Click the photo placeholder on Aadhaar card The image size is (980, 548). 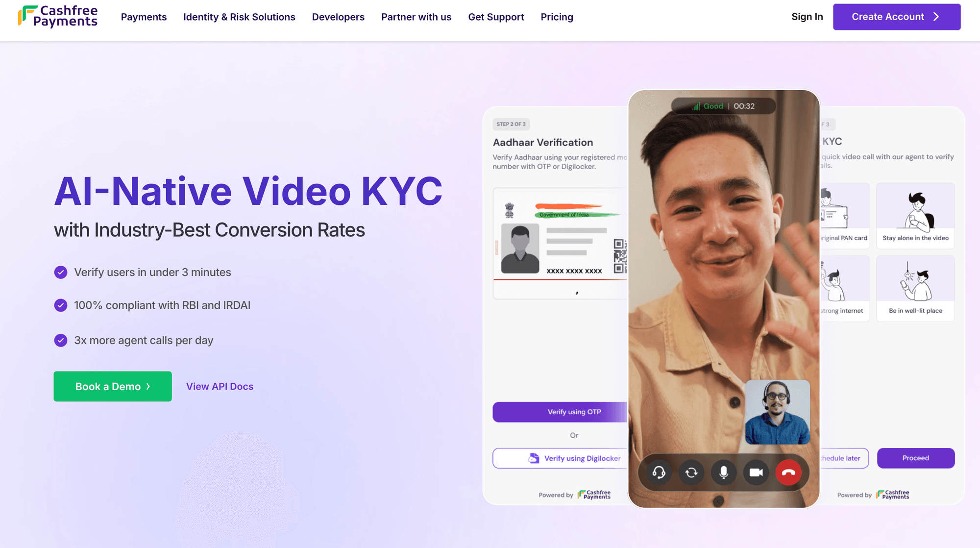point(520,248)
